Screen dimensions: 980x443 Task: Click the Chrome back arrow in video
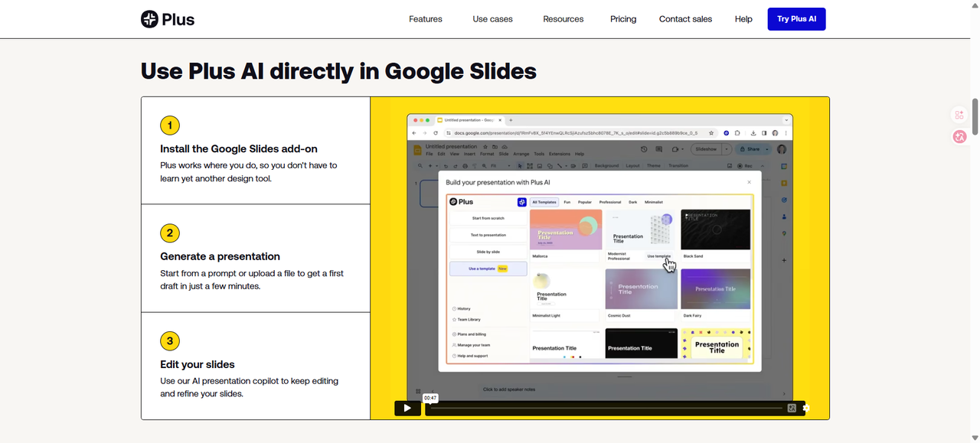pos(414,133)
